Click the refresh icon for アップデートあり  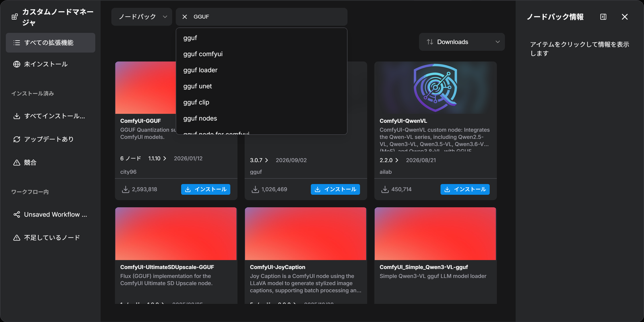point(17,139)
